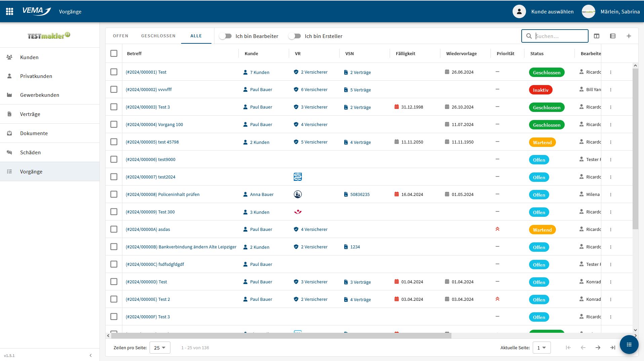Collapse the sidebar with the chevron
Screen dimensions: 644x361
point(90,355)
